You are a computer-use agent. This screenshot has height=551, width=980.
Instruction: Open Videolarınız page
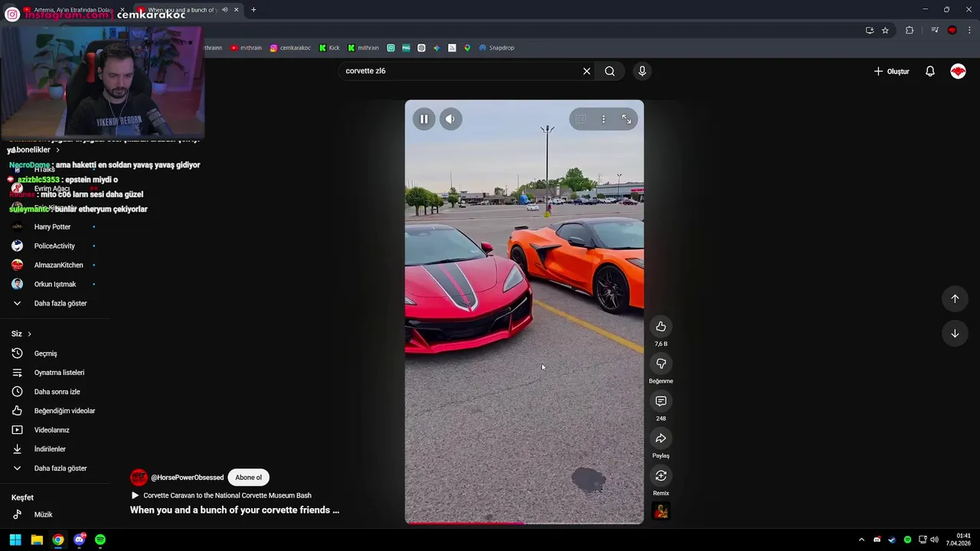(x=54, y=430)
